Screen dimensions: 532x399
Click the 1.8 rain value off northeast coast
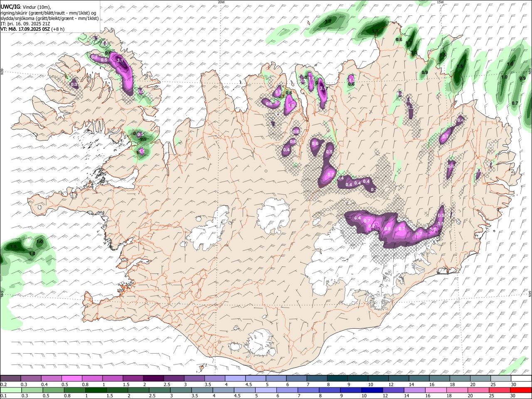point(460,66)
